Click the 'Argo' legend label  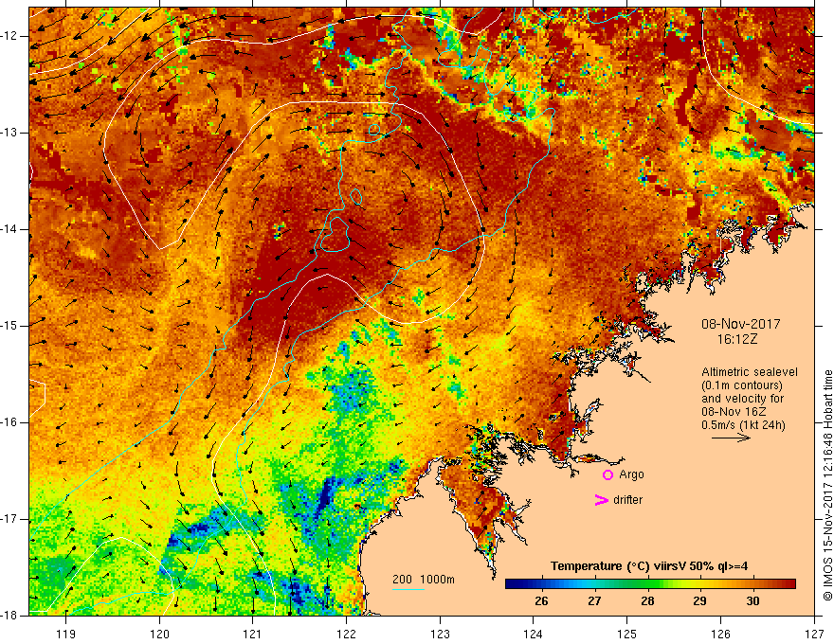pos(631,475)
